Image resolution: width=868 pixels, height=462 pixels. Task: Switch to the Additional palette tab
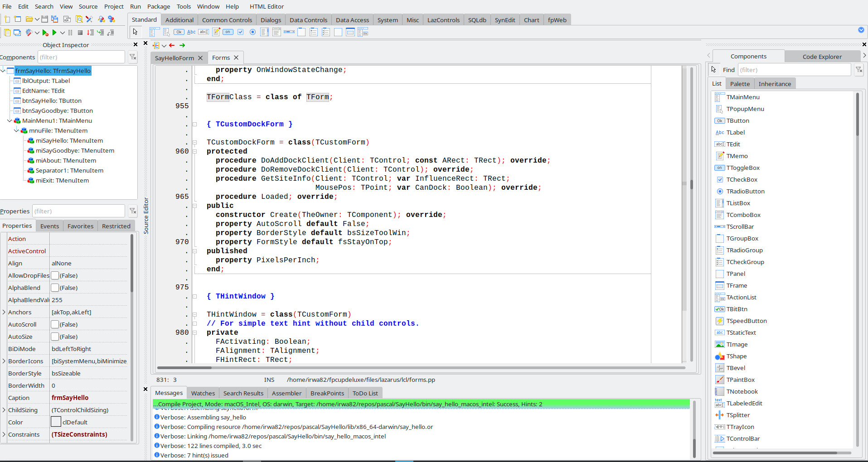179,20
